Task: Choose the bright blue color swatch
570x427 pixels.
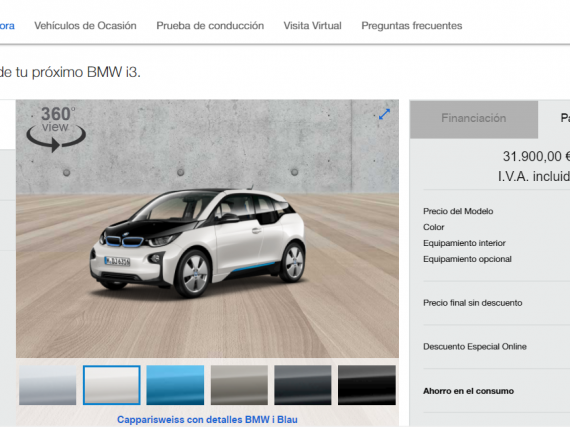Action: [x=175, y=385]
